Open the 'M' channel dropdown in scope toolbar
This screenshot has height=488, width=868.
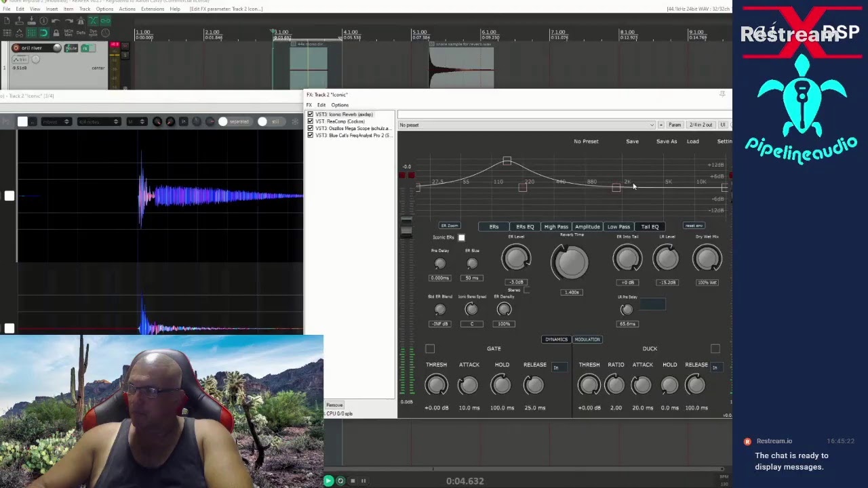[x=137, y=121]
